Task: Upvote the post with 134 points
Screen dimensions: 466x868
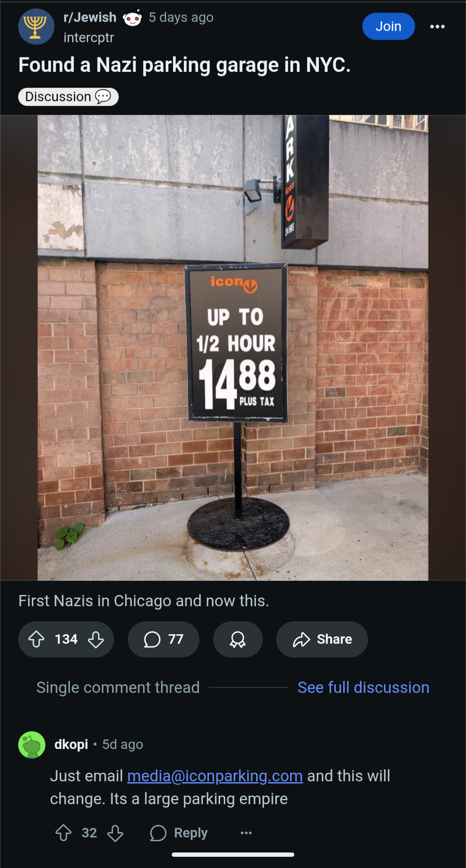Action: point(37,639)
